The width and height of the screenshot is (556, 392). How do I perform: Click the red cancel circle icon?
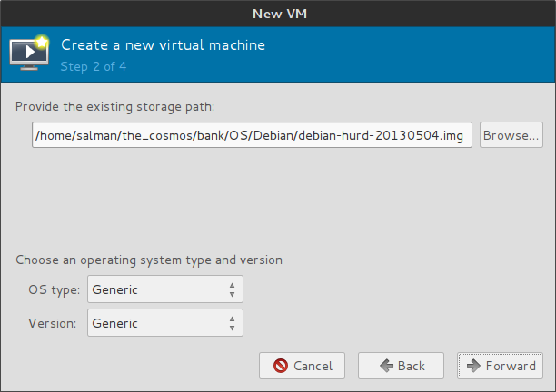coord(281,366)
